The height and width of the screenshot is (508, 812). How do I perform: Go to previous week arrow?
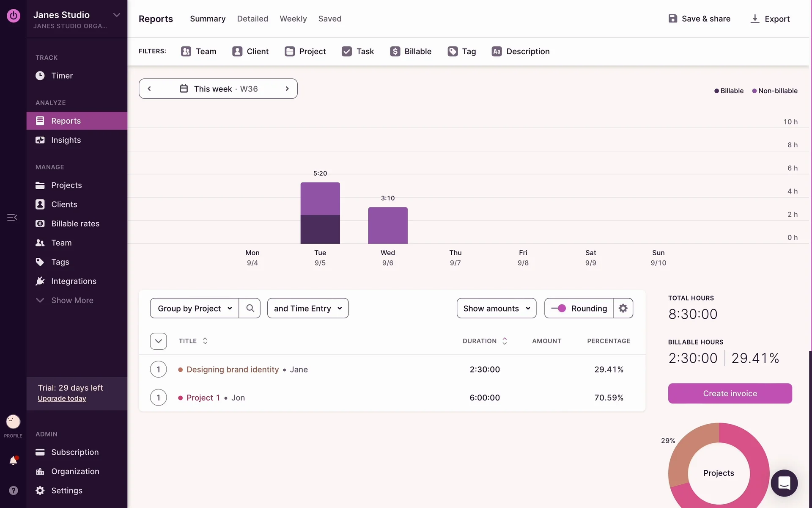149,89
